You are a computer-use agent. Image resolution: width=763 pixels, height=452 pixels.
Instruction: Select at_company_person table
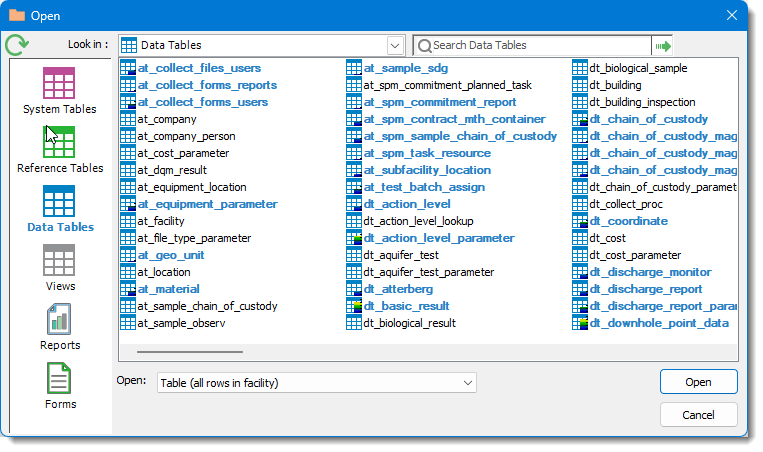(186, 136)
